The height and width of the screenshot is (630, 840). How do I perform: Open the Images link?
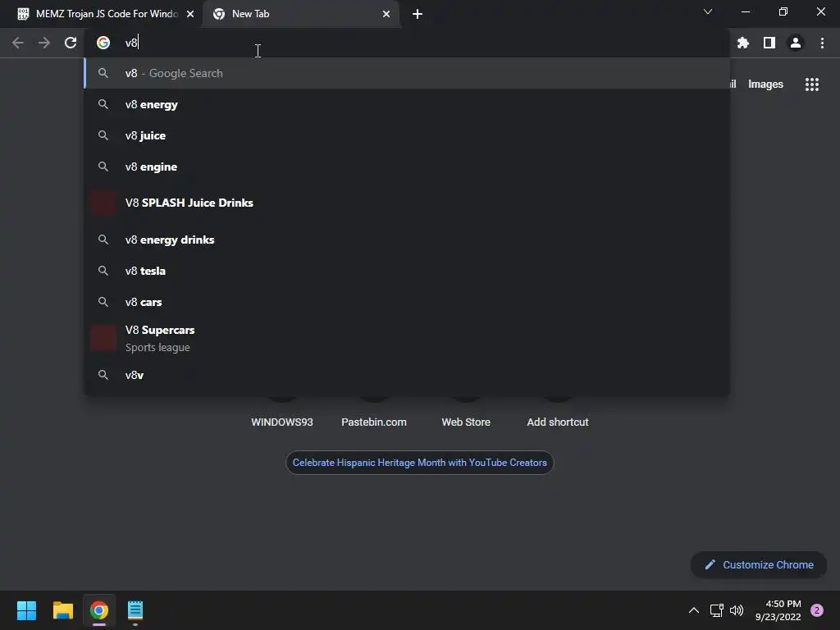765,84
